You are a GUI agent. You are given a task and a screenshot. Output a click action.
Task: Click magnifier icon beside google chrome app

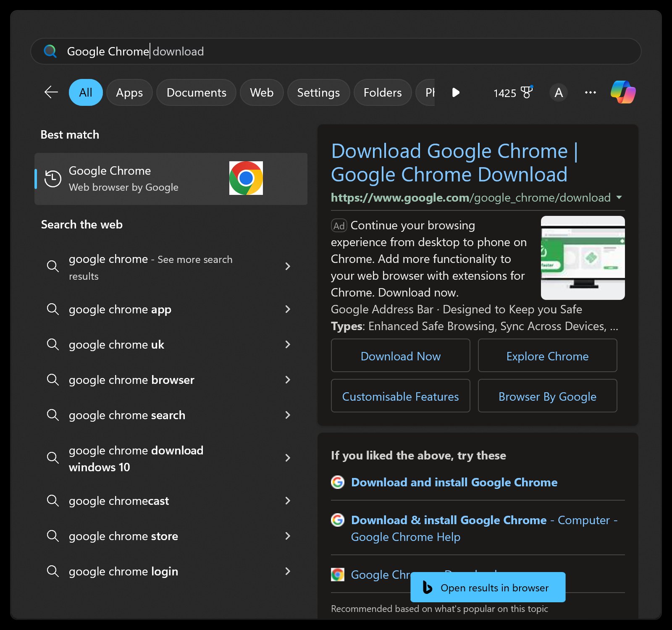point(53,309)
